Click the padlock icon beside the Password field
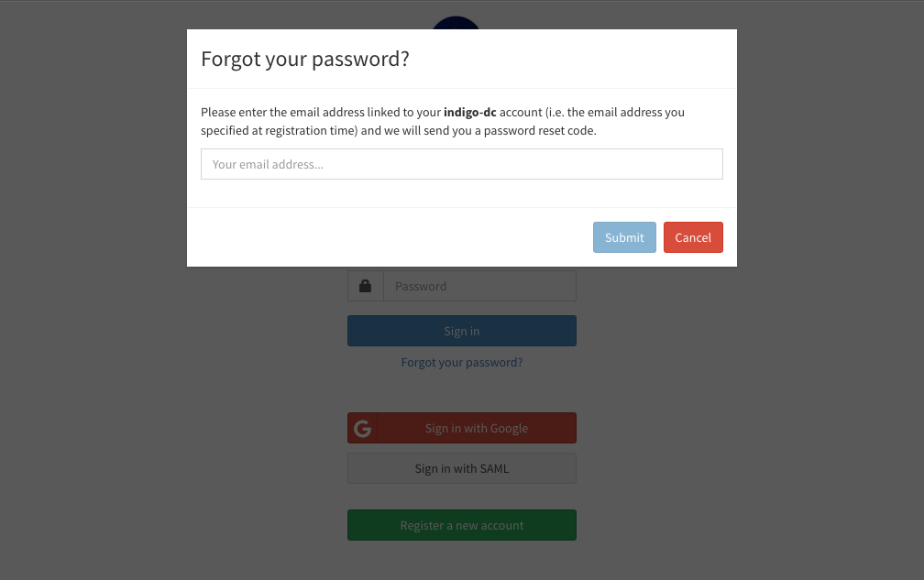Screen dimensions: 924x580 [x=365, y=285]
